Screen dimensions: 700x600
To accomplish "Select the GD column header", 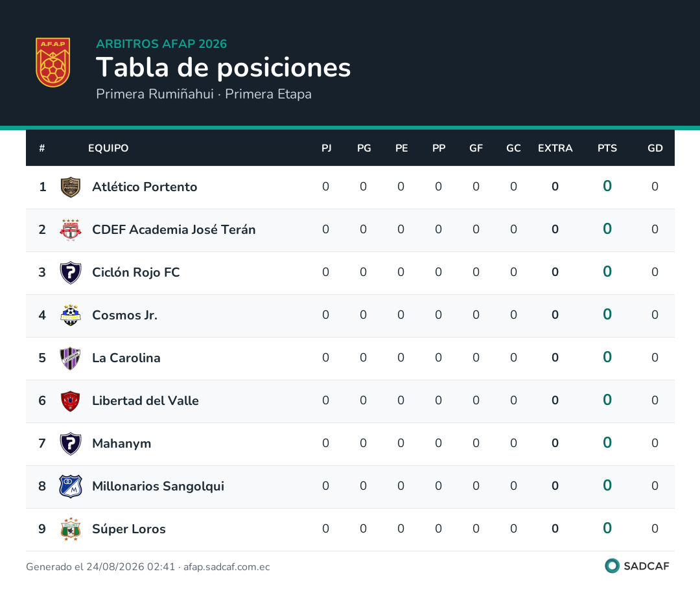I will [x=655, y=148].
